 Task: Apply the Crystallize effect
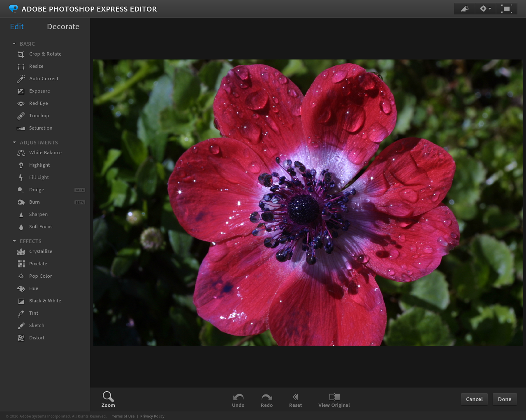click(x=41, y=251)
